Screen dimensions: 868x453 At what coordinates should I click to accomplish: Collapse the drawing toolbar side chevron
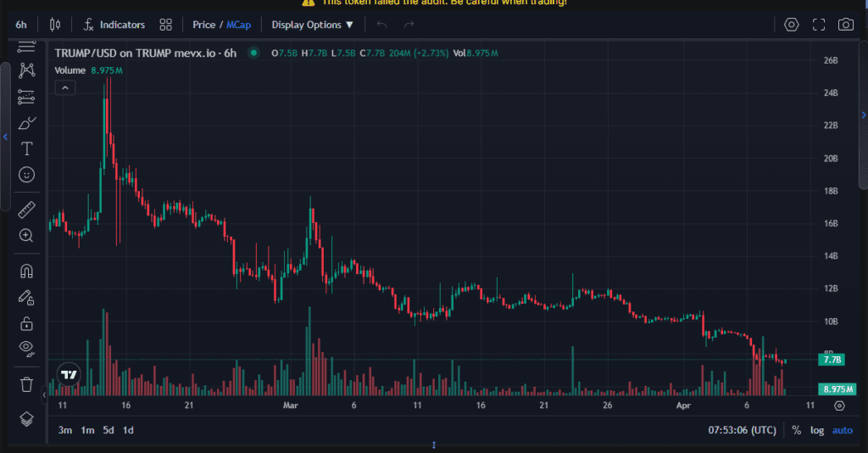44,394
